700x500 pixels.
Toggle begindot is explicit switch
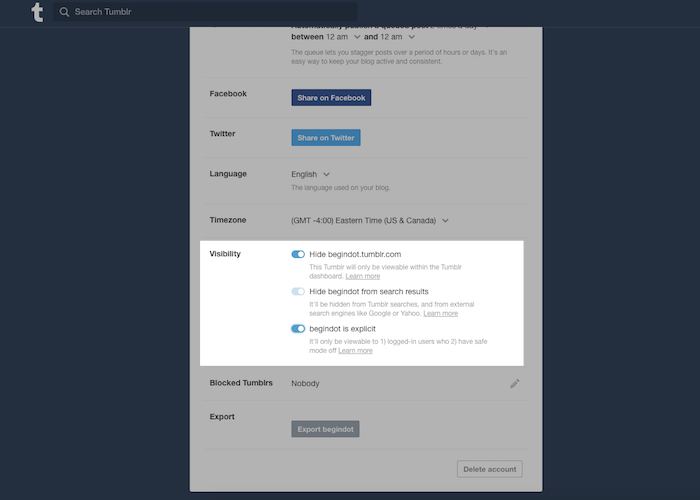[x=298, y=329]
